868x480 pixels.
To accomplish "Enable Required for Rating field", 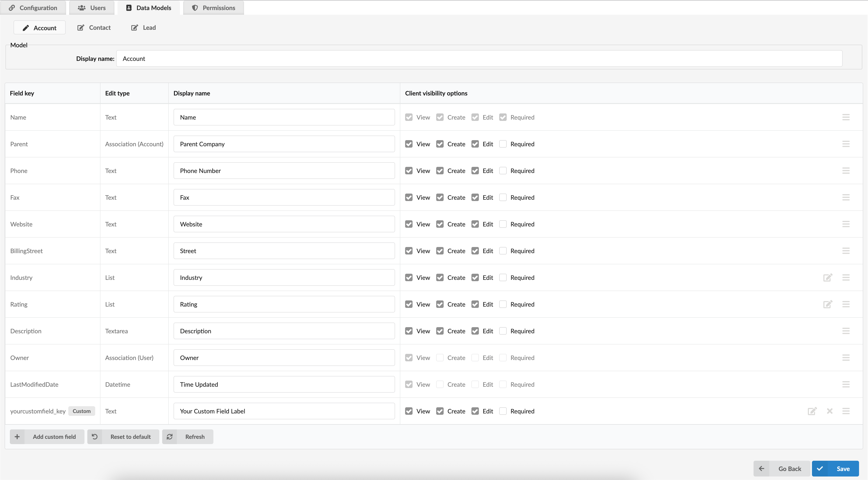I will (503, 304).
